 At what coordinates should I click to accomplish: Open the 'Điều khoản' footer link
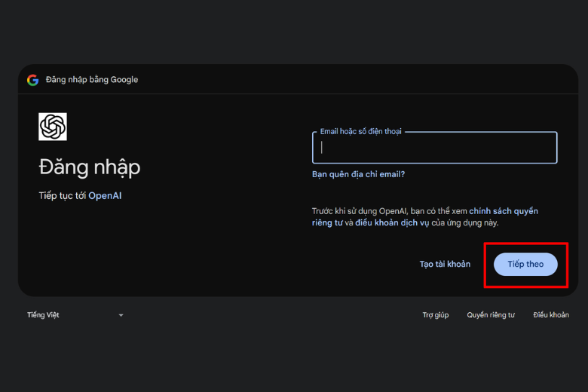[550, 315]
